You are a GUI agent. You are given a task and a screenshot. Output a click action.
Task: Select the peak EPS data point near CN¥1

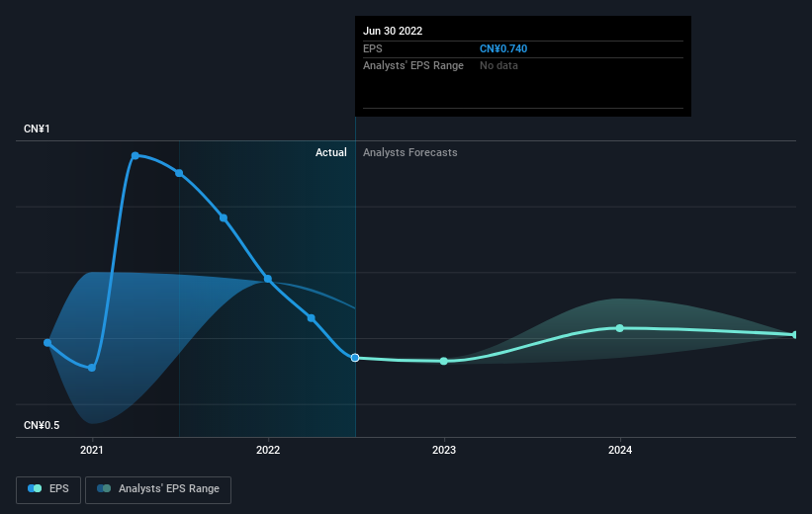[x=135, y=156]
